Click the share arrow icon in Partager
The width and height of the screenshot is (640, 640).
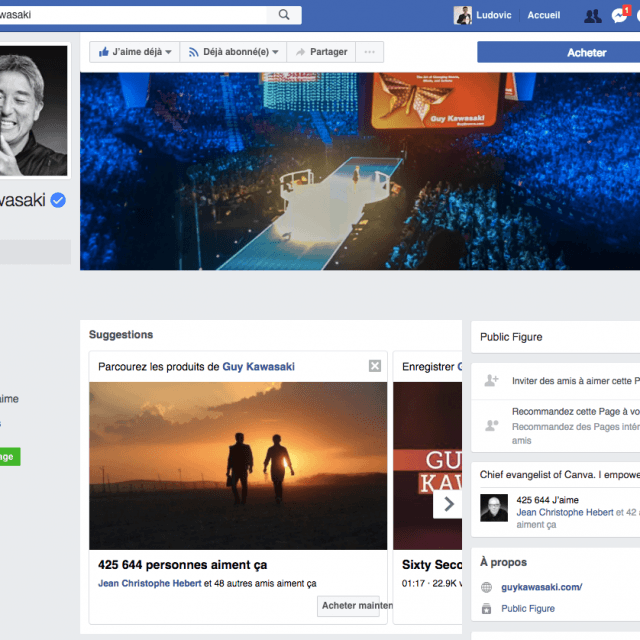coord(300,52)
